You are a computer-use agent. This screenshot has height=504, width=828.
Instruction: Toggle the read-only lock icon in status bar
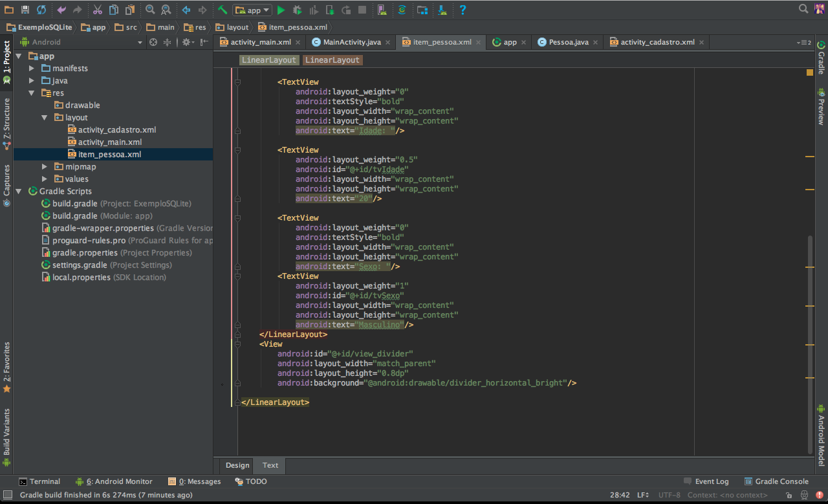(x=787, y=495)
